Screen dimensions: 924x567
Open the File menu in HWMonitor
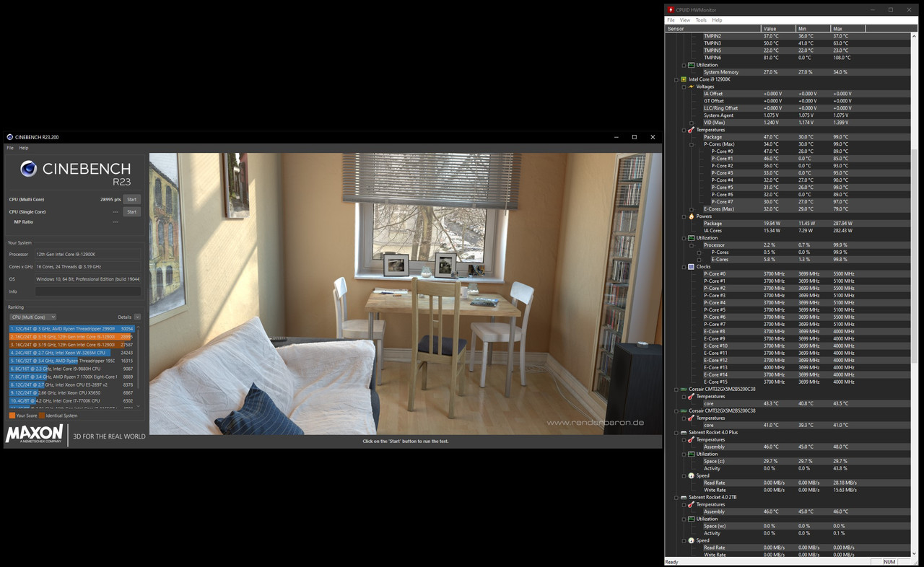[671, 20]
